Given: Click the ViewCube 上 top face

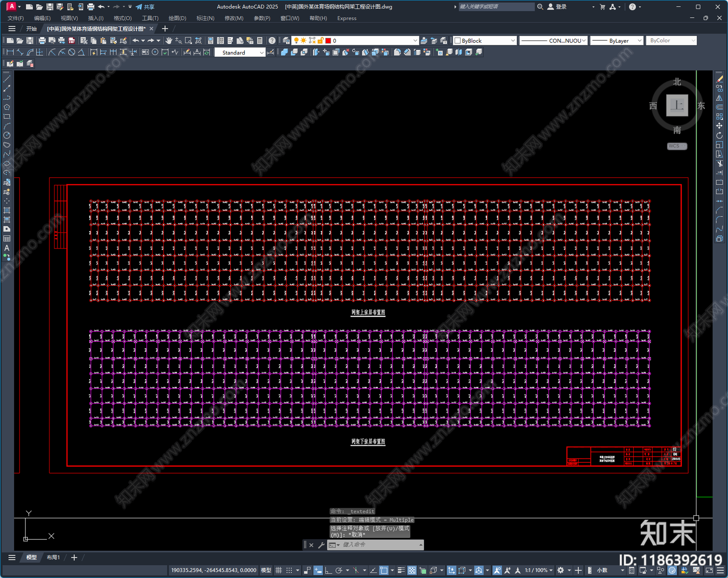Looking at the screenshot, I should point(677,105).
